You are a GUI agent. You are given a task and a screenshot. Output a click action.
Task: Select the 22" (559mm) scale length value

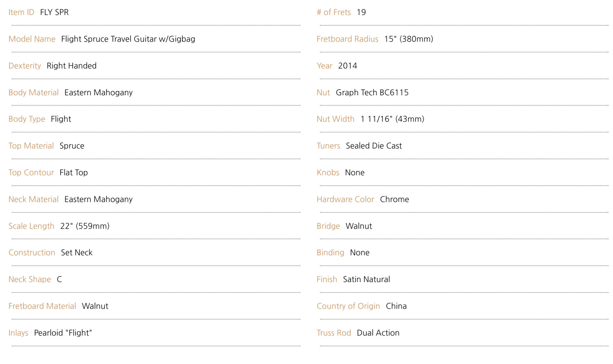pos(85,226)
